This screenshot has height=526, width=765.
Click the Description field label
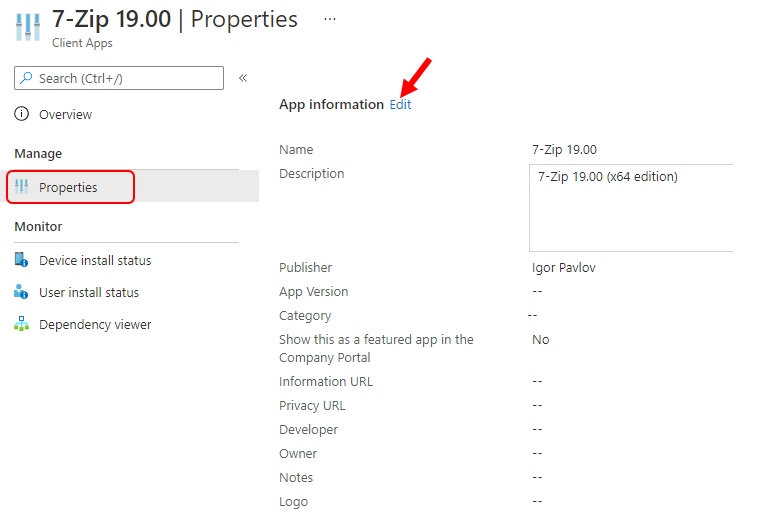click(x=311, y=174)
